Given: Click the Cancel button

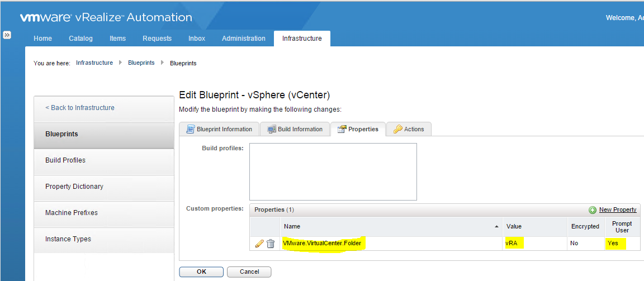Looking at the screenshot, I should point(249,272).
